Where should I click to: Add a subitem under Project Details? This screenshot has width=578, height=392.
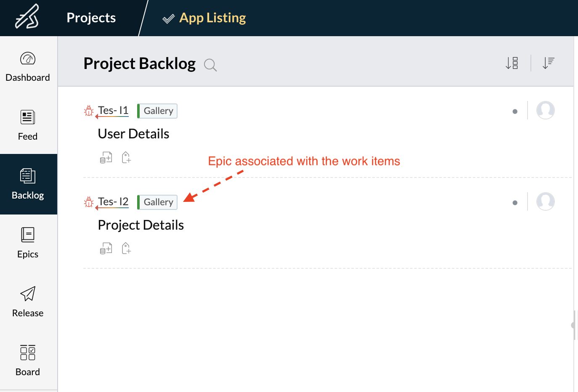click(106, 249)
